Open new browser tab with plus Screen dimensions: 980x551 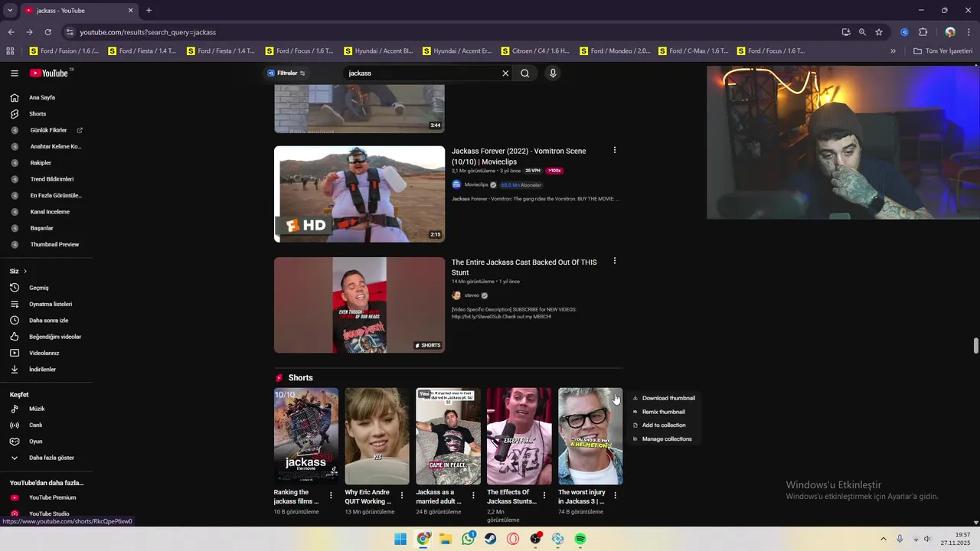[x=149, y=11]
